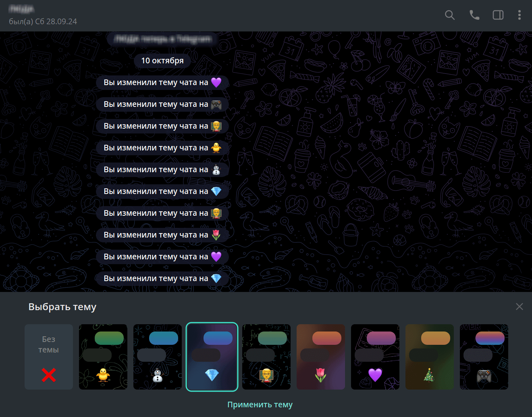Open the contact profile from the chat header

[43, 15]
